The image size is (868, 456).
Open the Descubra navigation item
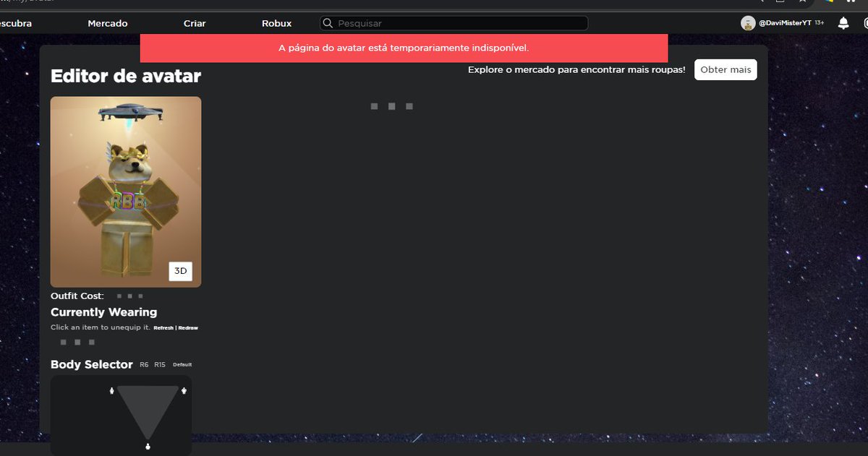(14, 23)
